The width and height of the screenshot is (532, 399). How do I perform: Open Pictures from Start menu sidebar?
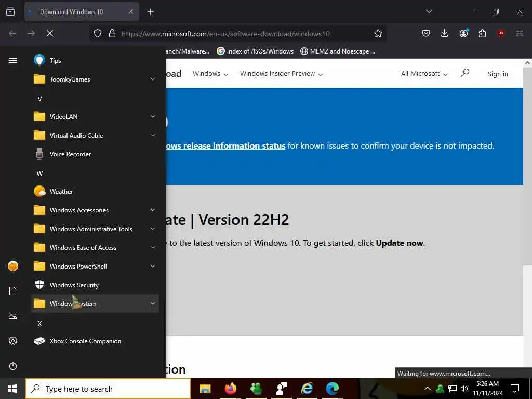[13, 316]
